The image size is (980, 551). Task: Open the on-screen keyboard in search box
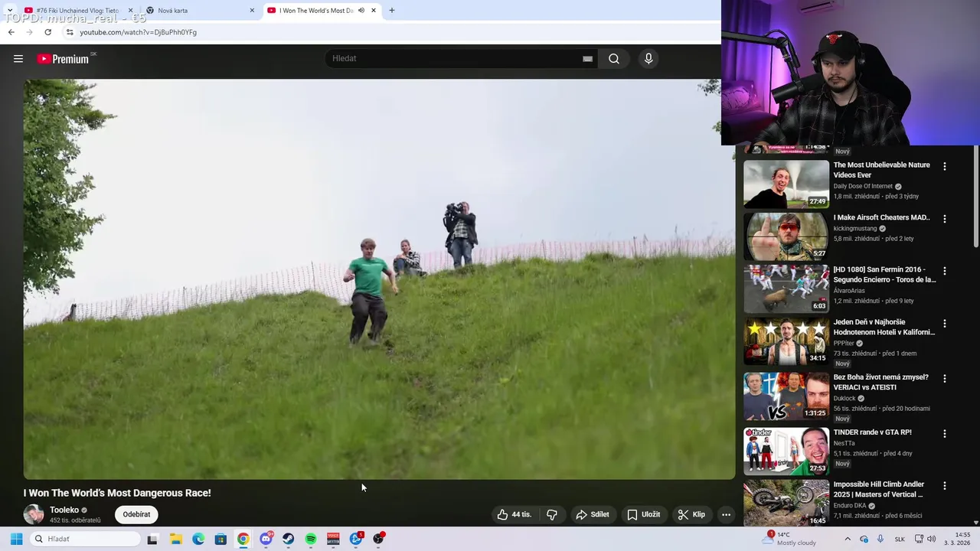pyautogui.click(x=587, y=59)
